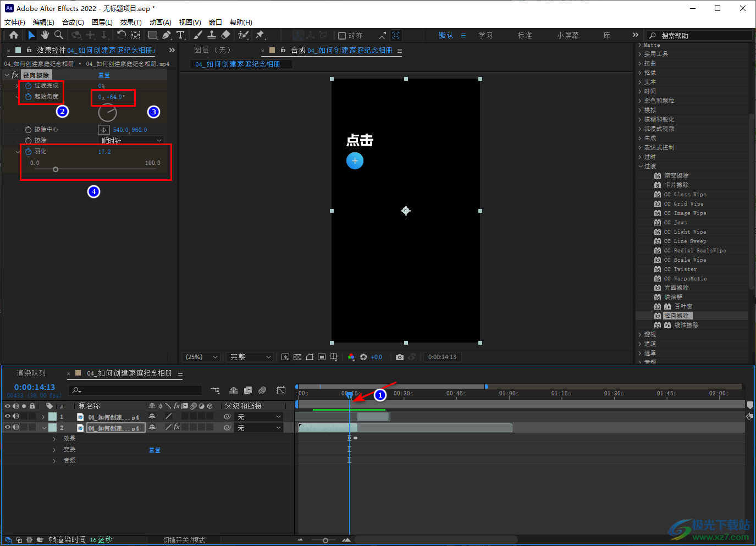Select the Puppet Pin tool
The height and width of the screenshot is (546, 756).
(260, 35)
